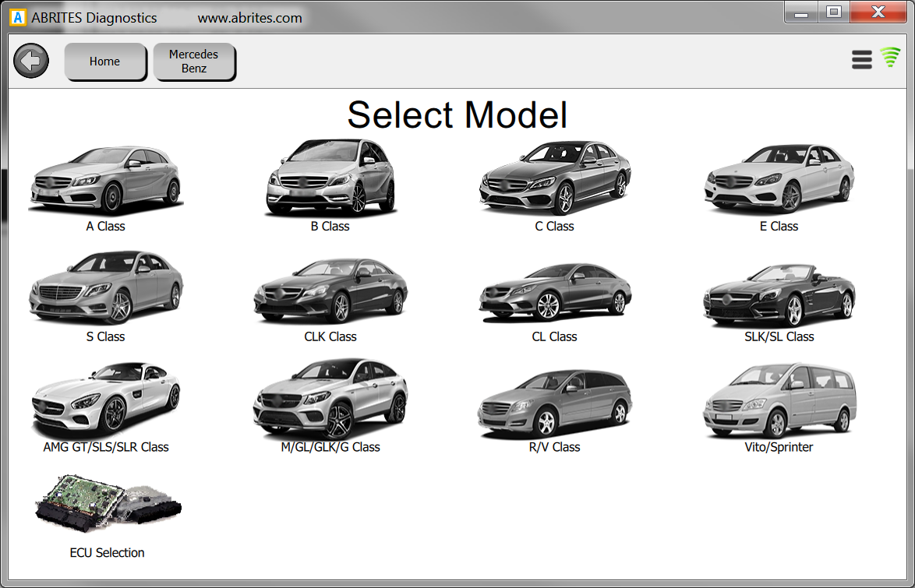The image size is (915, 588).
Task: Click the 'C Class' label
Action: (x=554, y=227)
